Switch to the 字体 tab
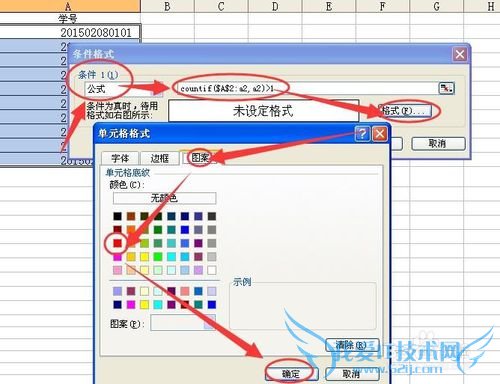500x384 pixels. (120, 158)
